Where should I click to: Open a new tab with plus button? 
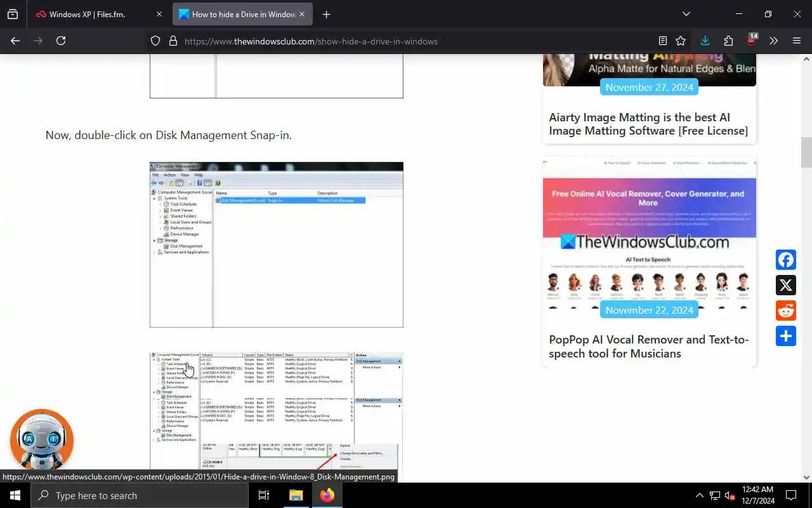326,14
